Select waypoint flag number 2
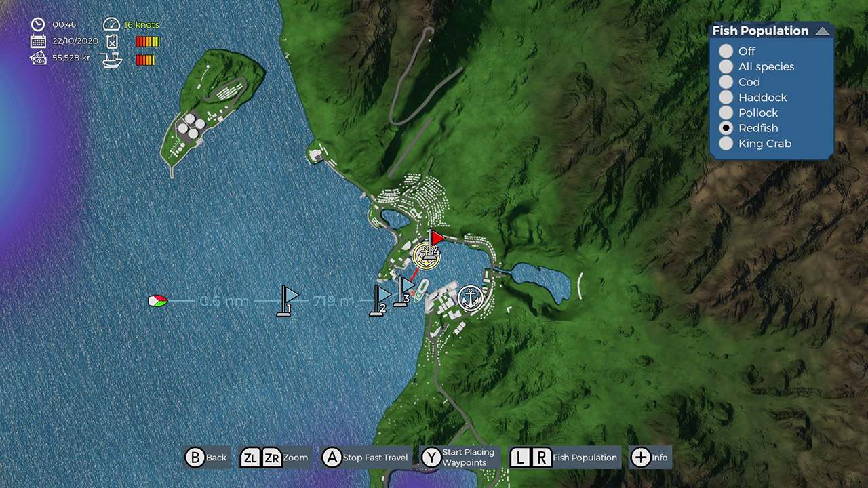Image resolution: width=868 pixels, height=488 pixels. pyautogui.click(x=380, y=298)
